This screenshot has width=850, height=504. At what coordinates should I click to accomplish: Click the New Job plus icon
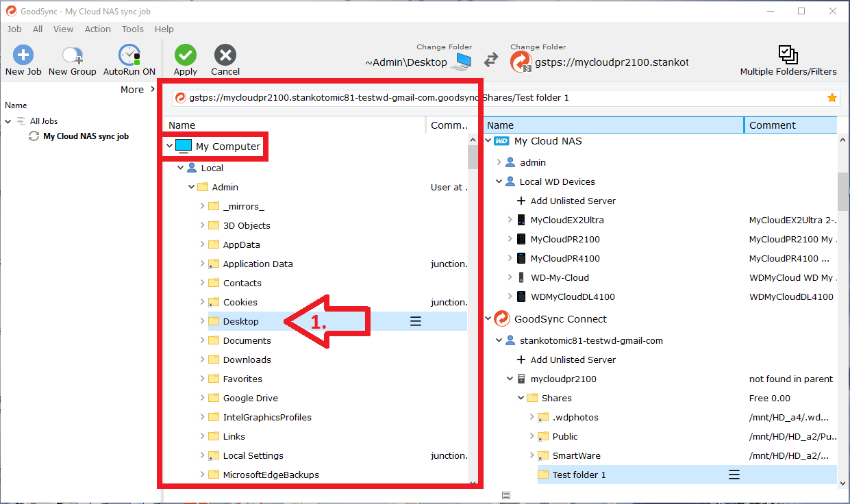click(x=23, y=55)
